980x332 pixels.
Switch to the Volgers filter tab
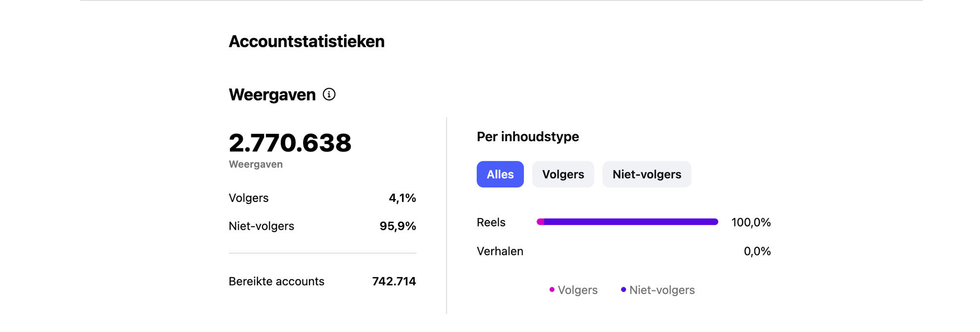[x=563, y=174]
